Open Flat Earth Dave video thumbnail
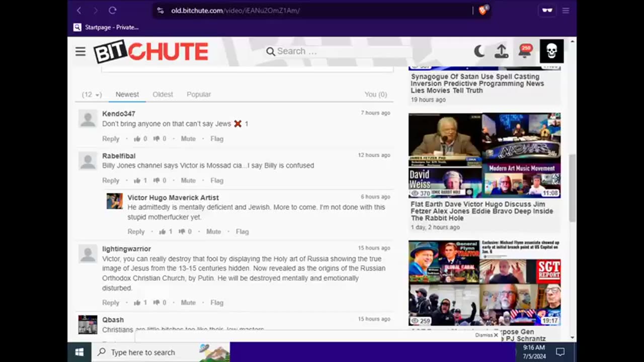Image resolution: width=644 pixels, height=362 pixels. tap(485, 155)
